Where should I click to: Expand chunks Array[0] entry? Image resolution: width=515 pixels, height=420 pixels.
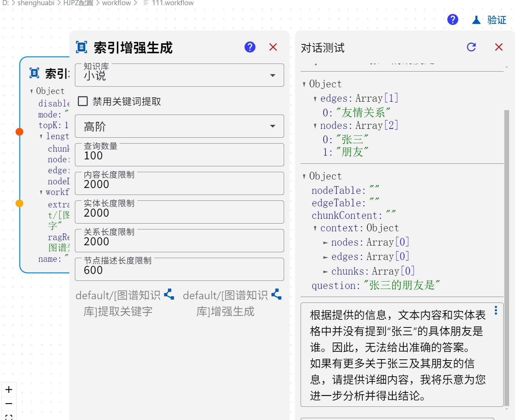point(325,272)
